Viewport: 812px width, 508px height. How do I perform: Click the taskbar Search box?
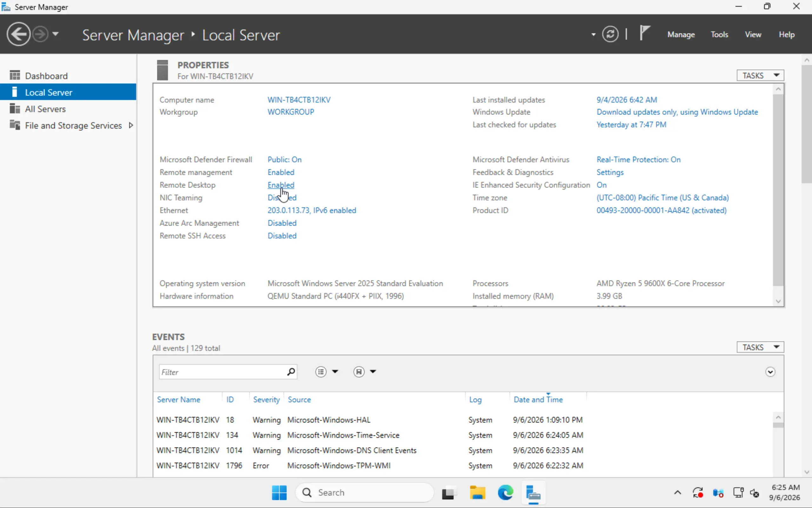[x=364, y=492]
